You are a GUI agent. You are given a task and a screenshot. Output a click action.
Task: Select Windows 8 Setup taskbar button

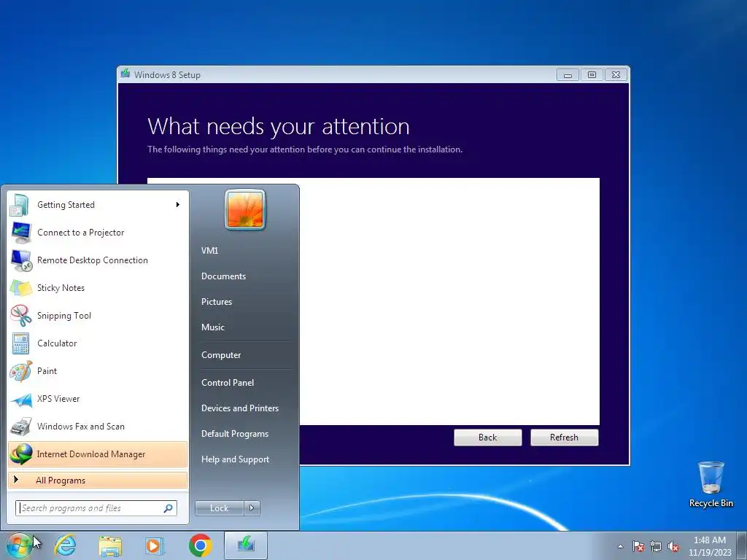click(x=246, y=545)
